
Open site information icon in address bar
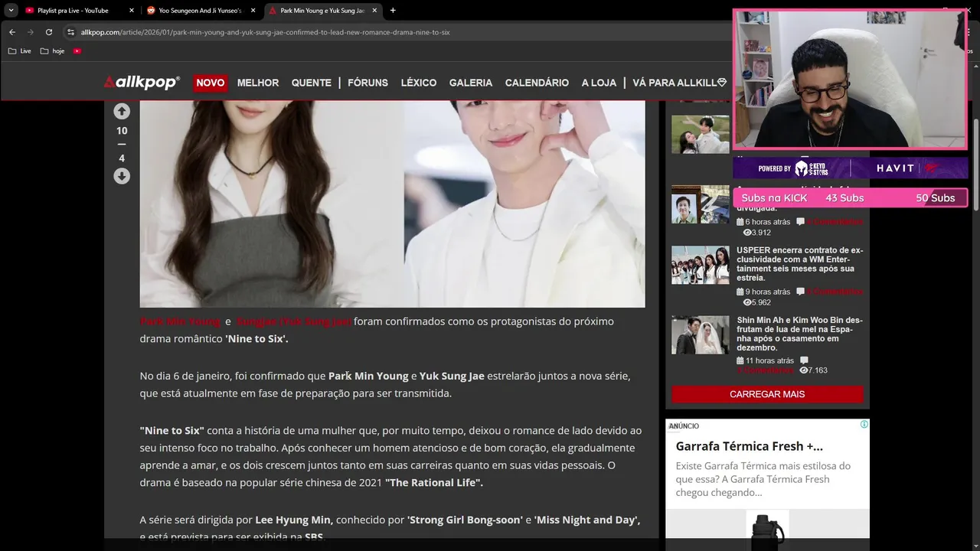click(70, 32)
